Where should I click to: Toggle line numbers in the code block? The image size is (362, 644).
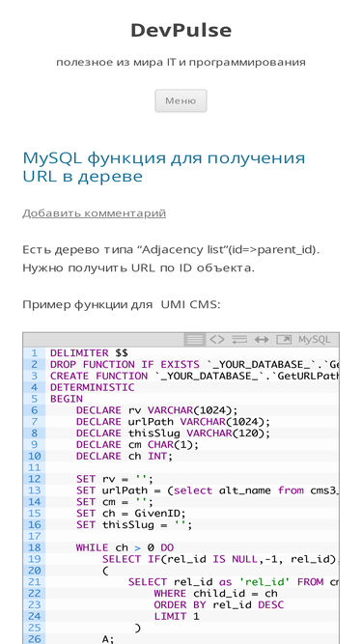click(195, 340)
